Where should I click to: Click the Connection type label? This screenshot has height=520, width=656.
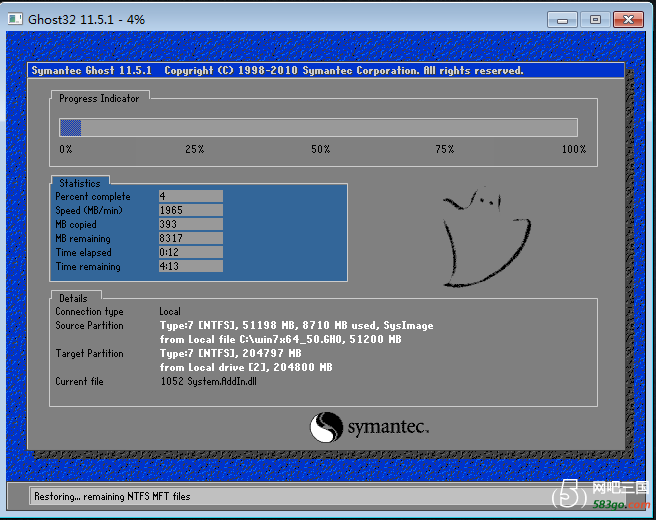[89, 312]
